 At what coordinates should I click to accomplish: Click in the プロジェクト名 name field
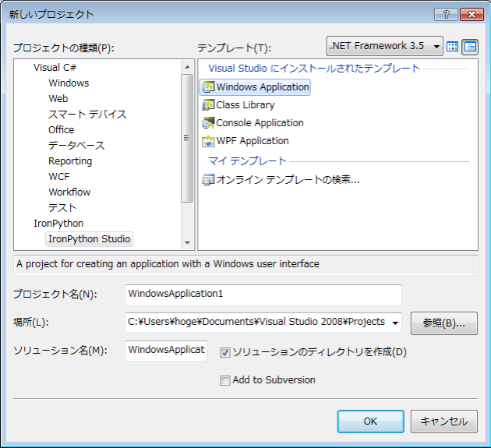pos(263,295)
